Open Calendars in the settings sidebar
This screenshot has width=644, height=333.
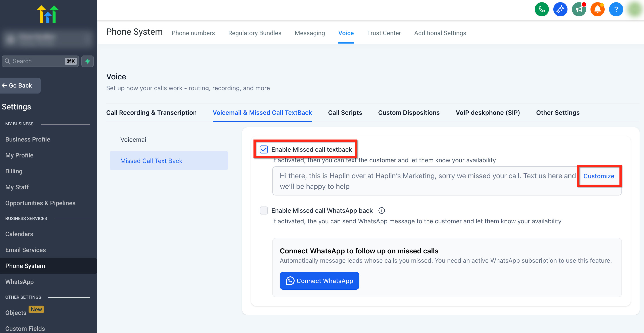coord(19,234)
